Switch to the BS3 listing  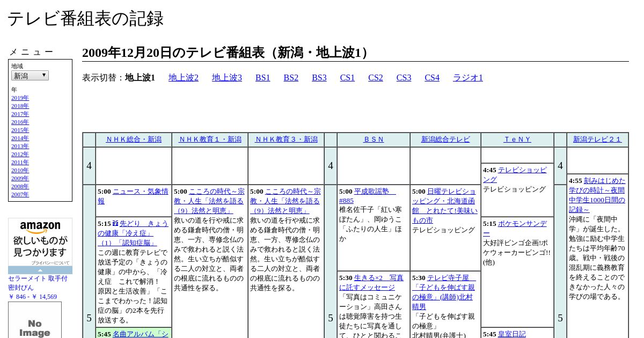(319, 78)
